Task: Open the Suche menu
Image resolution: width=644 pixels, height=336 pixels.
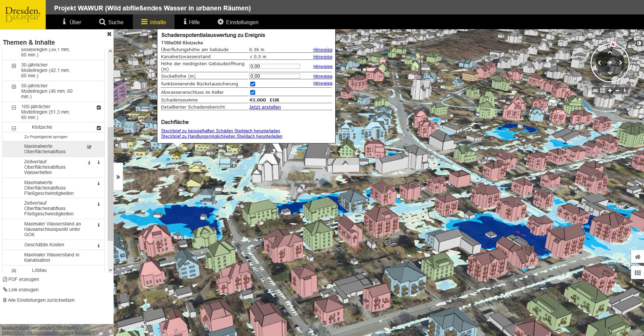Action: click(111, 22)
